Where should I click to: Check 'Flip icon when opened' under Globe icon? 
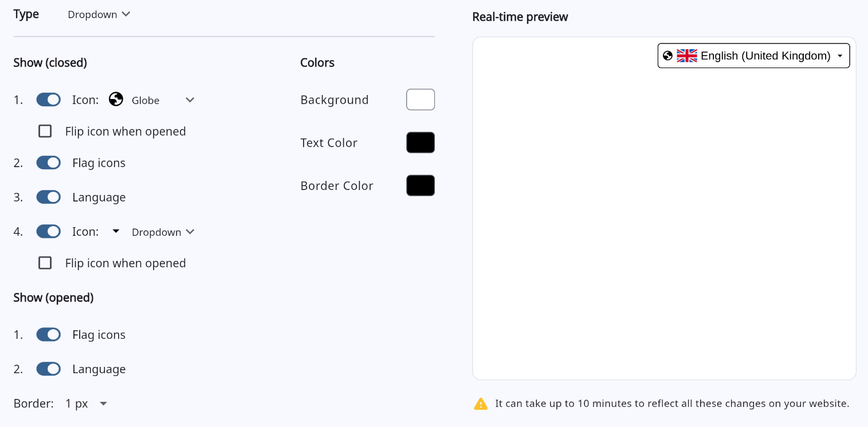coord(45,131)
